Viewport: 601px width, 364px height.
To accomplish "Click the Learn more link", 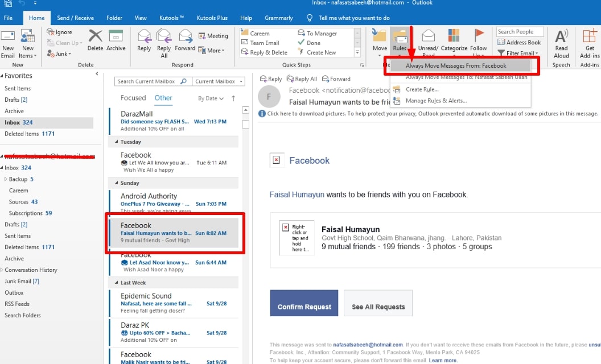I will 443,361.
